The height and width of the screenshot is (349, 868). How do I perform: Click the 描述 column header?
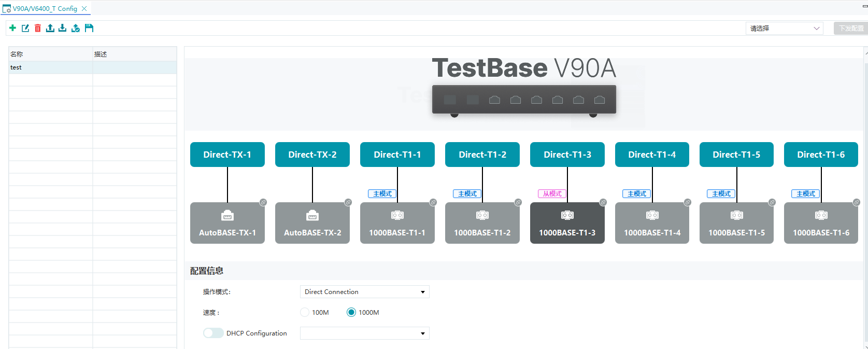135,54
